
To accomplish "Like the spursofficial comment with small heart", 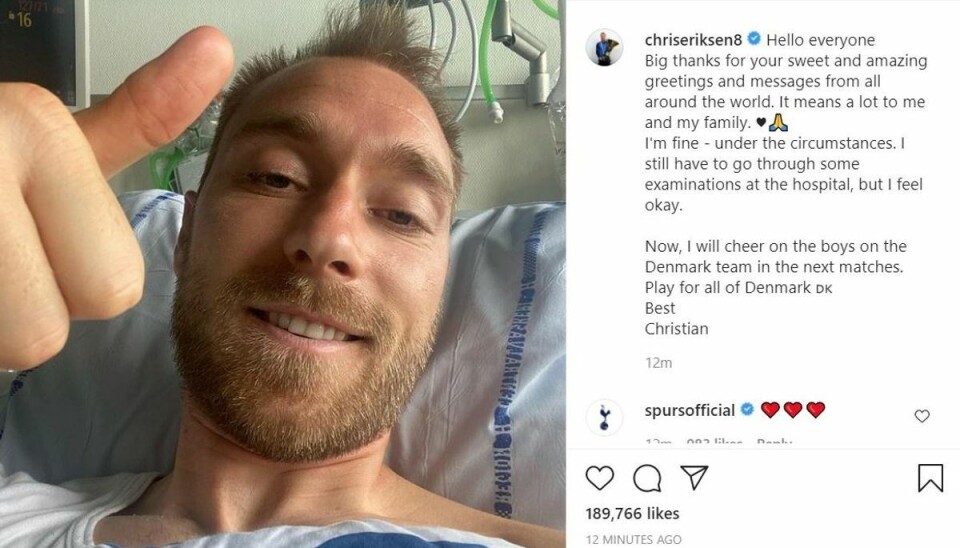I will click(922, 416).
